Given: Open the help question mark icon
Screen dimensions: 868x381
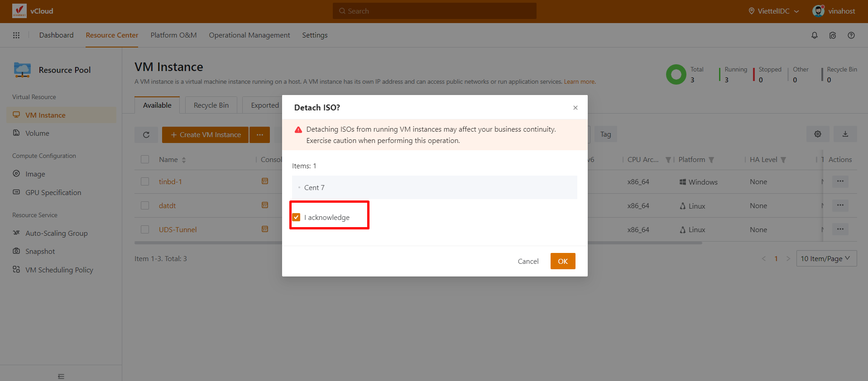Looking at the screenshot, I should click(x=851, y=35).
